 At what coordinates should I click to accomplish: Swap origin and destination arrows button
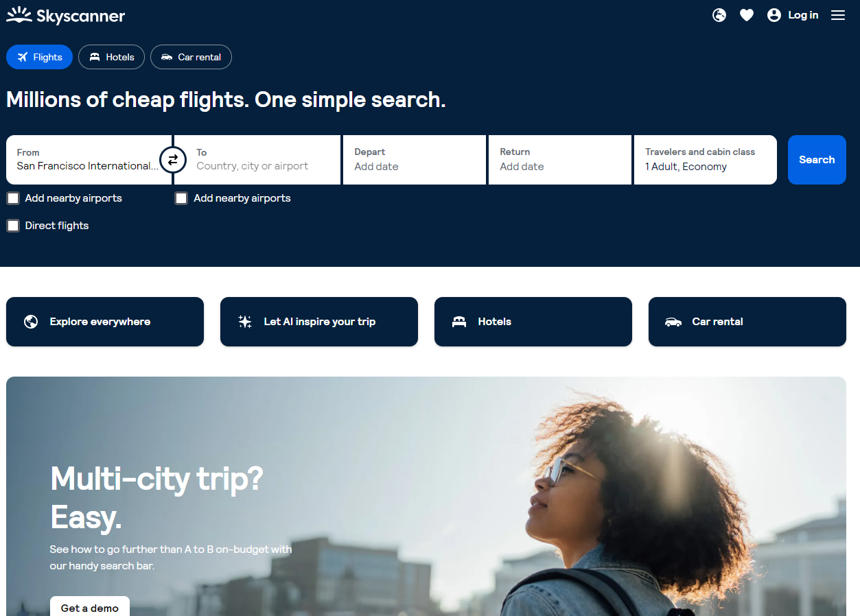(x=173, y=160)
